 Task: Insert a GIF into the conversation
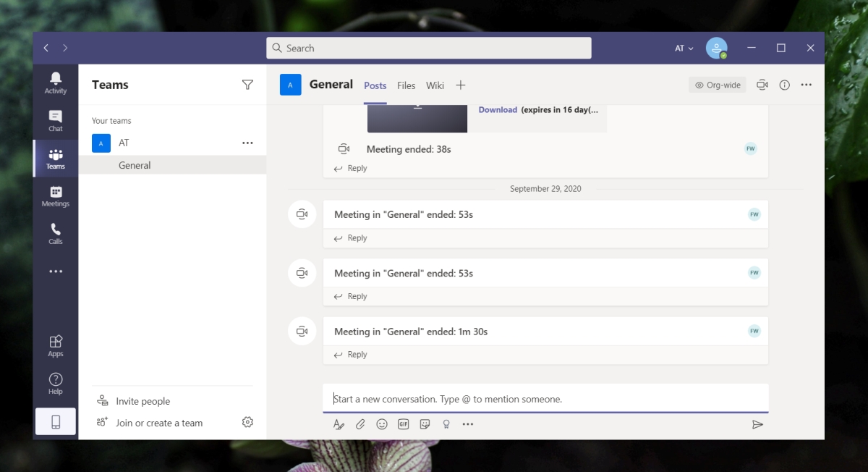click(404, 424)
